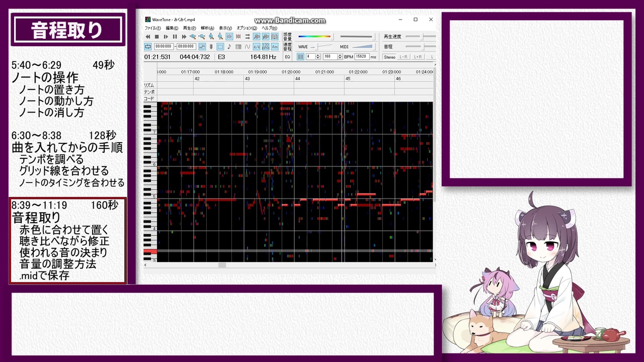Toggle the grid layout view icon
The height and width of the screenshot is (362, 644).
click(202, 47)
